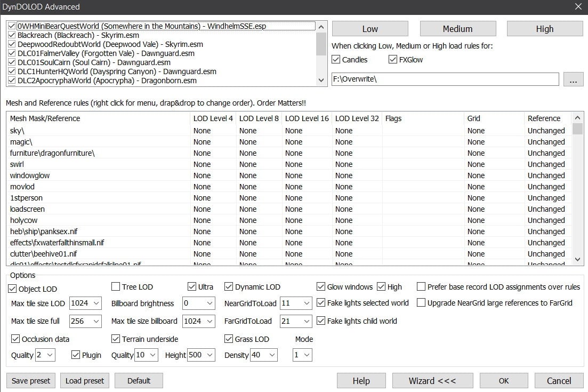This screenshot has width=588, height=392.
Task: Toggle the Dynamic LOD checkbox
Action: 228,287
